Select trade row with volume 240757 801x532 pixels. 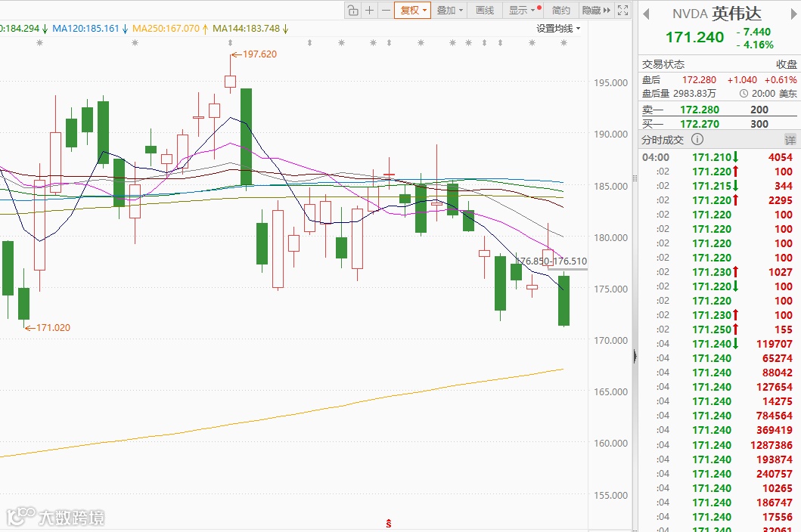[x=718, y=473]
